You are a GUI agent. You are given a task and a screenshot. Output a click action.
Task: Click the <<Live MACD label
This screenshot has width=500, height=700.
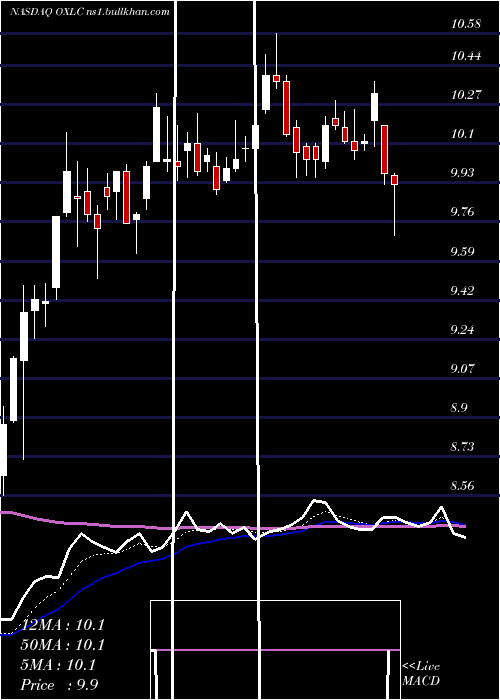tap(421, 674)
